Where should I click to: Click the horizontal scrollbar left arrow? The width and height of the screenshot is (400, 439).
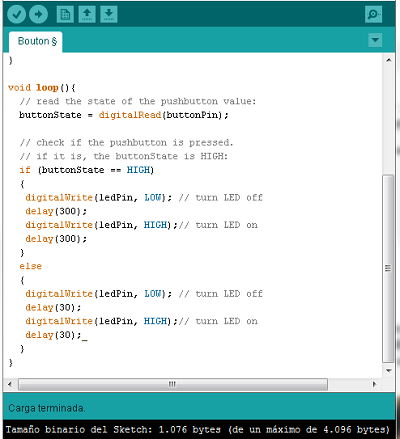pos(10,384)
